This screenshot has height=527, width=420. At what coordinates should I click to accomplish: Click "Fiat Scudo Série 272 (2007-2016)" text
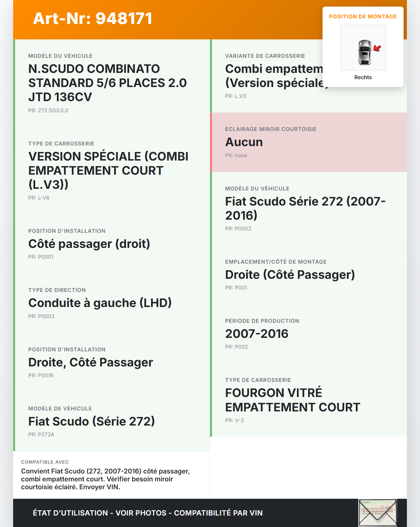pos(305,208)
